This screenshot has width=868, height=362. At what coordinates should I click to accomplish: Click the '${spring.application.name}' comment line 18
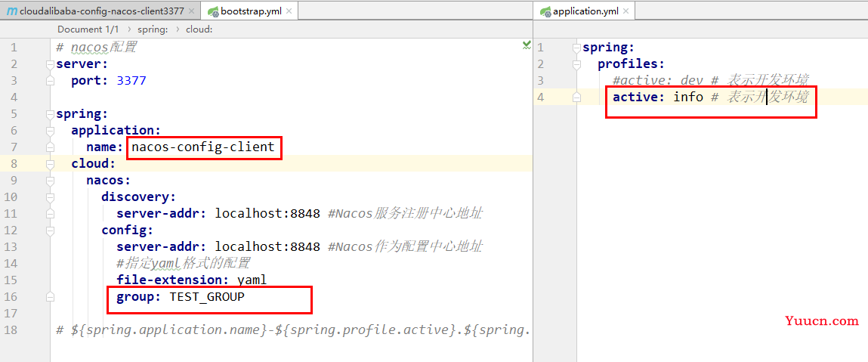pyautogui.click(x=293, y=330)
